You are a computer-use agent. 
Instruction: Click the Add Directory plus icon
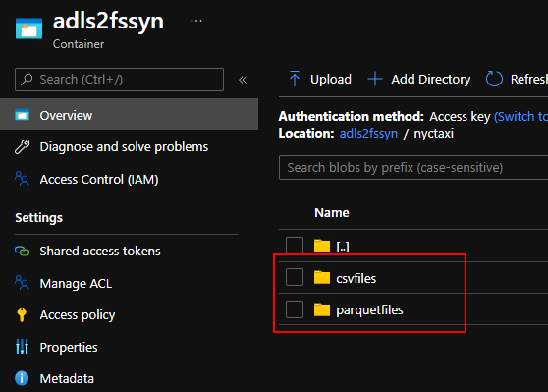coord(375,79)
